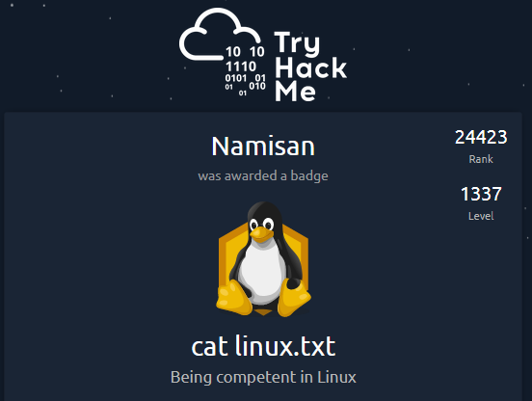Open the Namisan username heading
This screenshot has height=401, width=532.
[263, 147]
